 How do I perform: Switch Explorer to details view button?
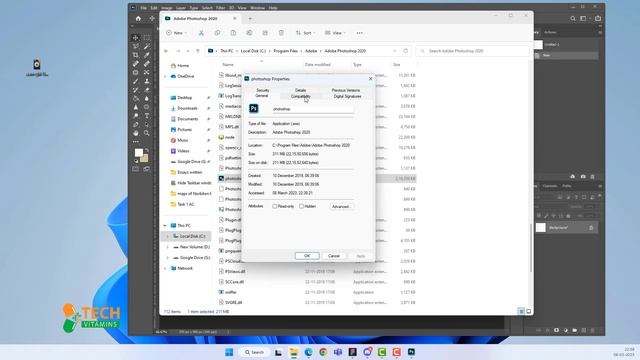point(521,311)
